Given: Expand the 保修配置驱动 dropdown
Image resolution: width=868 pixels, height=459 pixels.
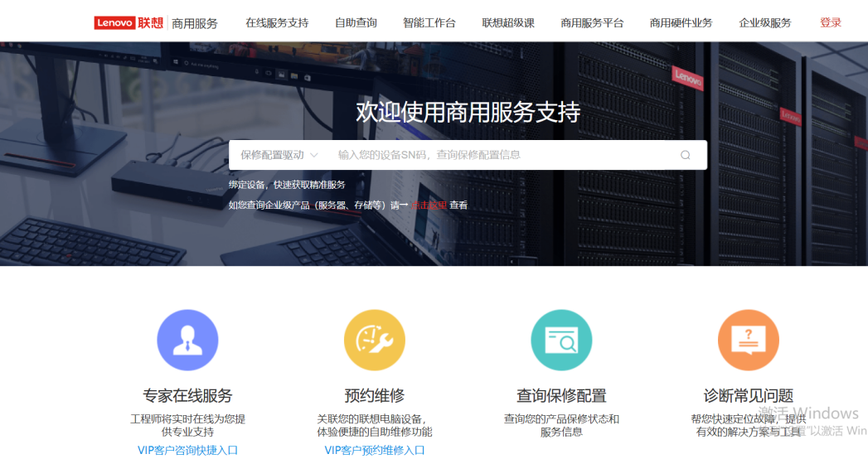Looking at the screenshot, I should (x=279, y=155).
